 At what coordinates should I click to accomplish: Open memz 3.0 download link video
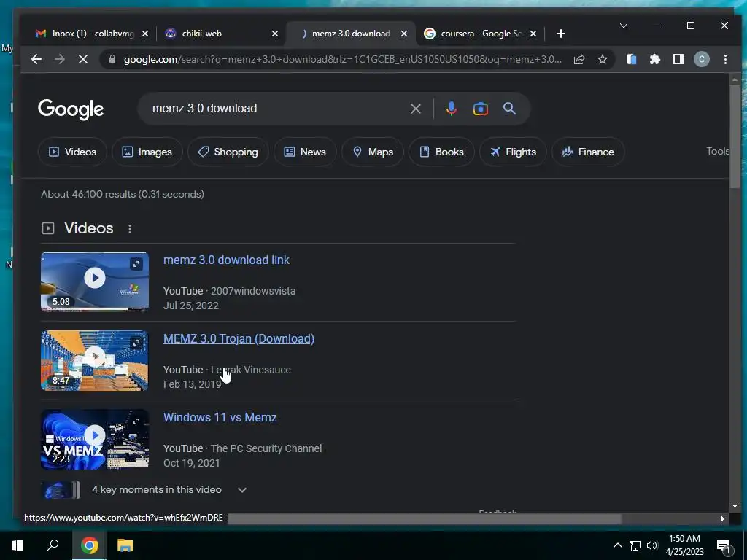[x=226, y=260]
